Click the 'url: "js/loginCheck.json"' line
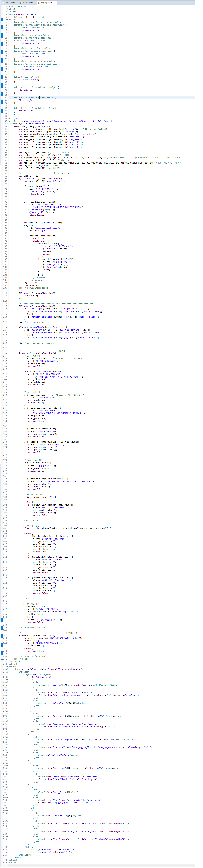203x868 pixels. click(44, 228)
